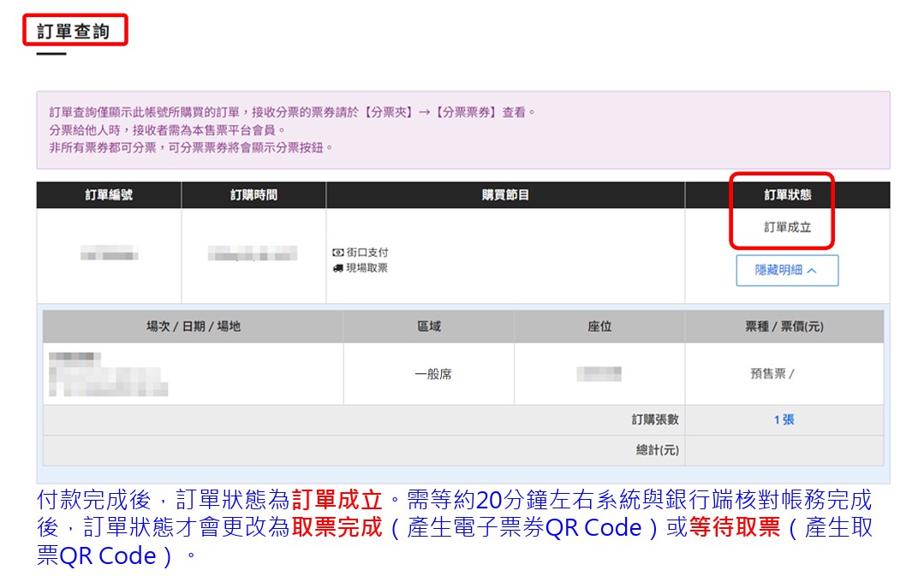Click the blurred order time cell
The image size is (924, 582).
coord(253,254)
